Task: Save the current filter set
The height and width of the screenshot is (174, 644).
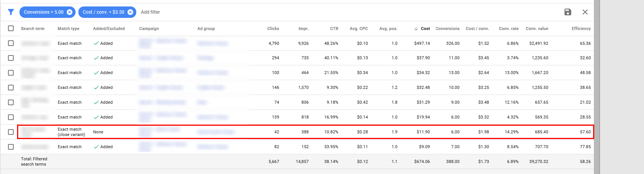Action: [x=568, y=12]
